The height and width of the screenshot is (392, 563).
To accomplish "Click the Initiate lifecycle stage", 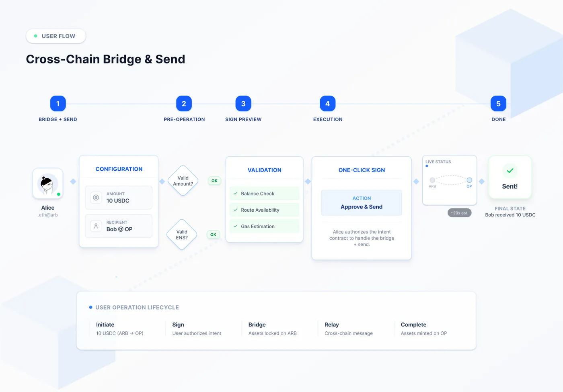I will 120,329.
